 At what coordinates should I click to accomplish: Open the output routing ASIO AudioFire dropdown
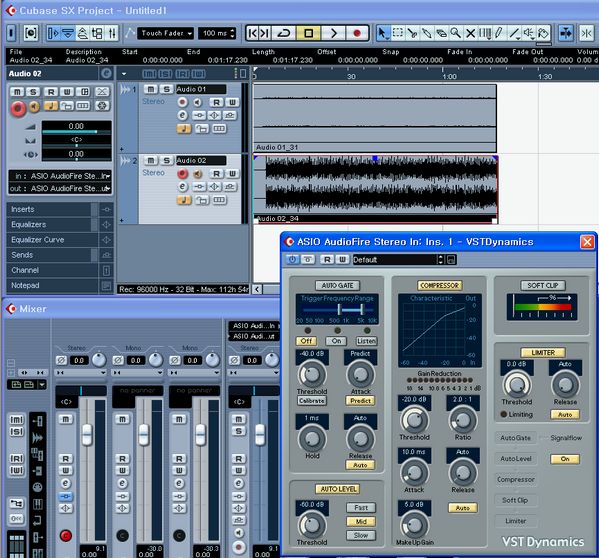click(x=60, y=188)
